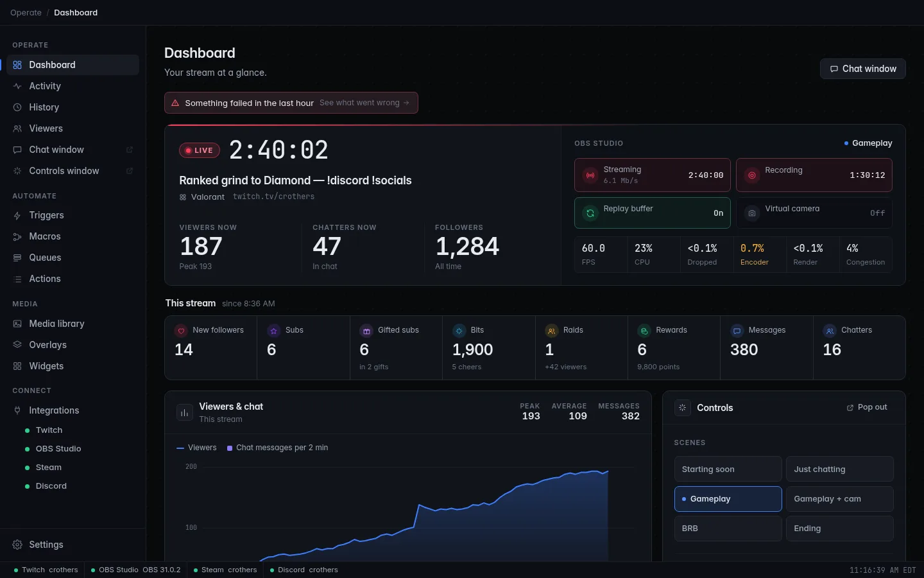
Task: Toggle Recording in OBS Studio panel
Action: click(x=814, y=175)
